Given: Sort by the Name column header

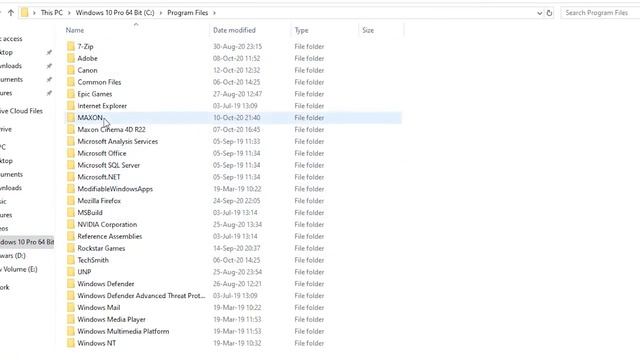Looking at the screenshot, I should 75,30.
